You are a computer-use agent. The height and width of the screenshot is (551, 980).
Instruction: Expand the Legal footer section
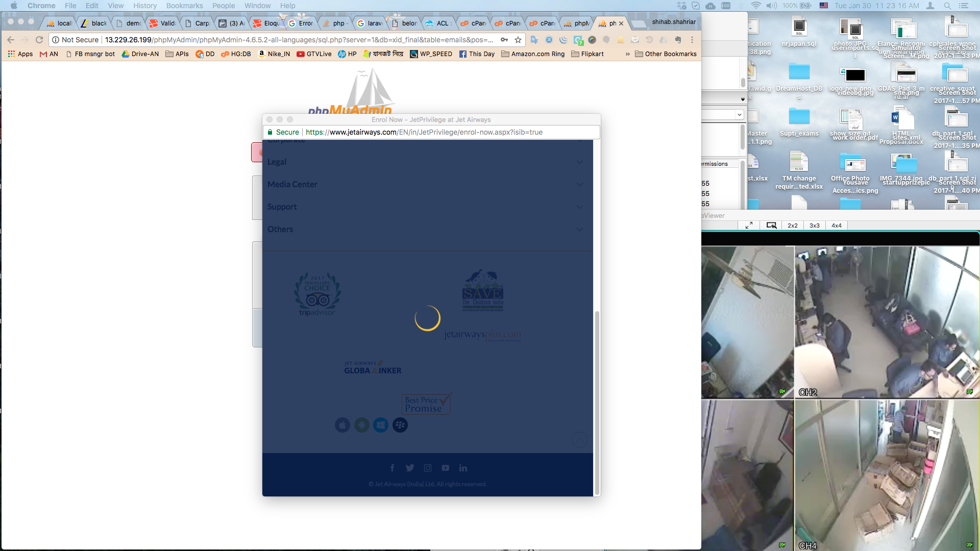[428, 162]
